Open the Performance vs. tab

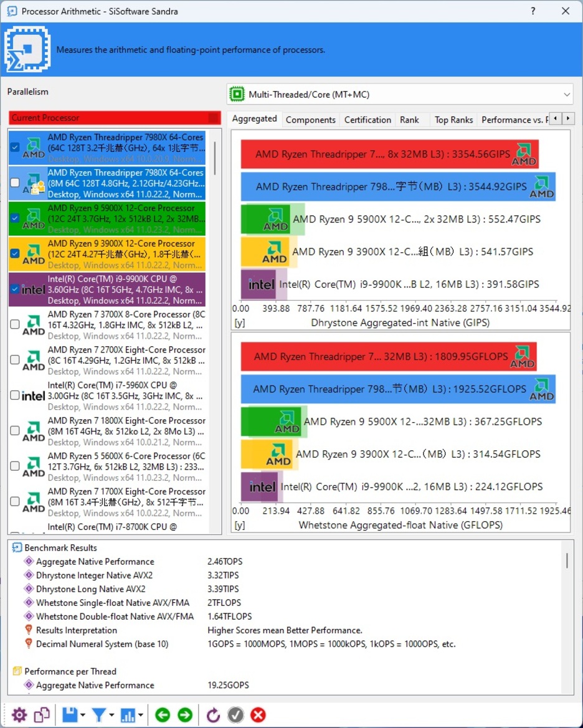coord(514,120)
